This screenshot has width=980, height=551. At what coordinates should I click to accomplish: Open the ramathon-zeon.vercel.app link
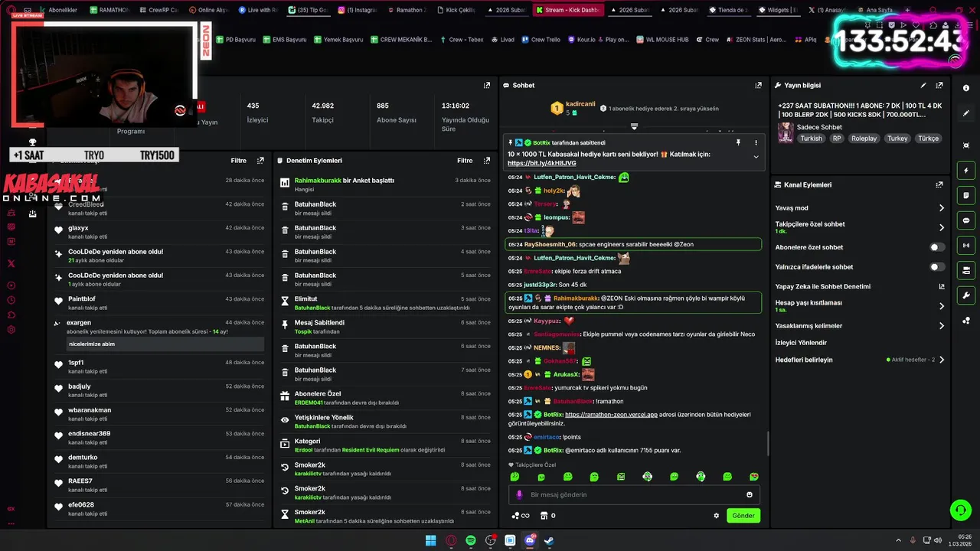611,415
